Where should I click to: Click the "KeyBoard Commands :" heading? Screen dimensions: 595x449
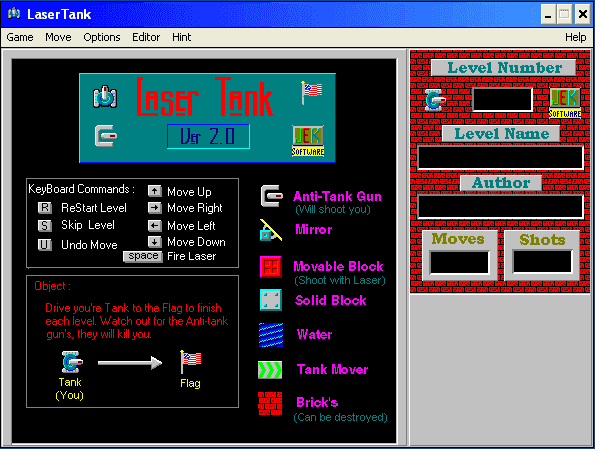81,189
